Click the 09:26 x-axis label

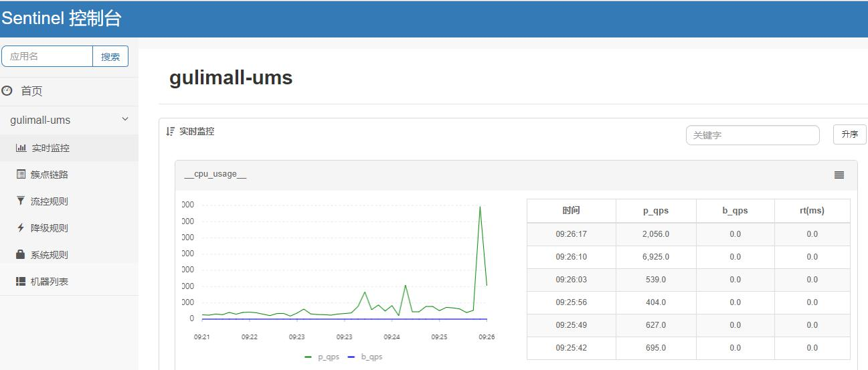(487, 337)
